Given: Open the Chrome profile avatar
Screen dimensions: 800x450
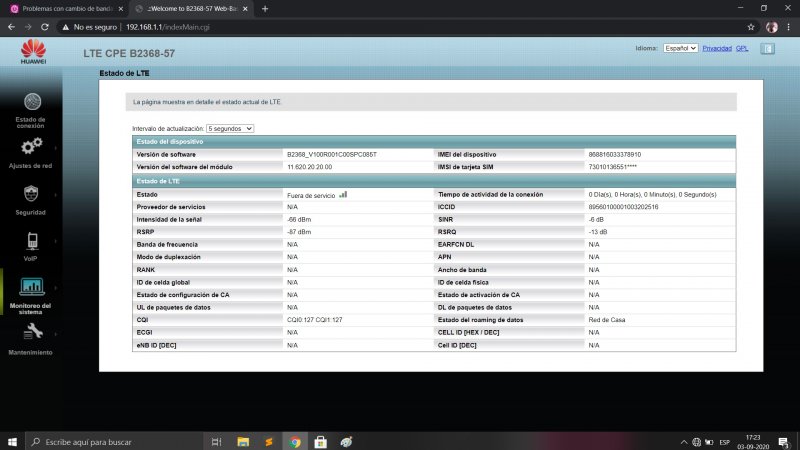Looking at the screenshot, I should (x=771, y=27).
